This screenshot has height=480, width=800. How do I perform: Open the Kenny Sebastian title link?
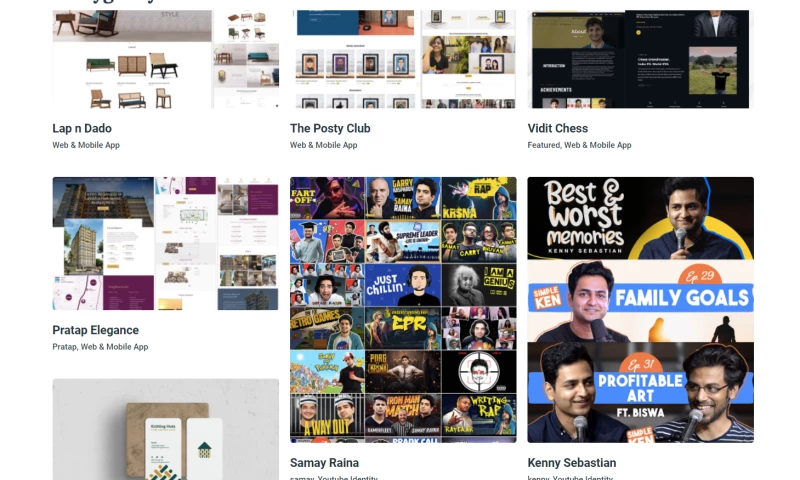pyautogui.click(x=572, y=463)
